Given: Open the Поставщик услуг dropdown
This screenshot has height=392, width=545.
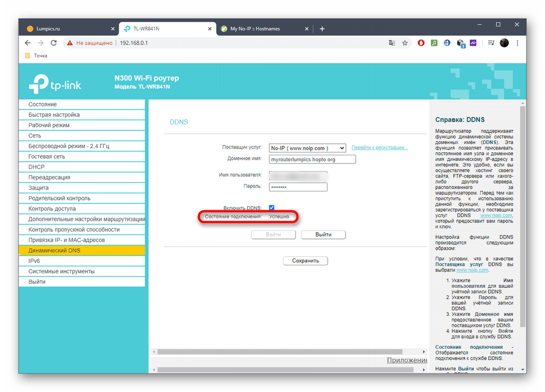Looking at the screenshot, I should 307,148.
